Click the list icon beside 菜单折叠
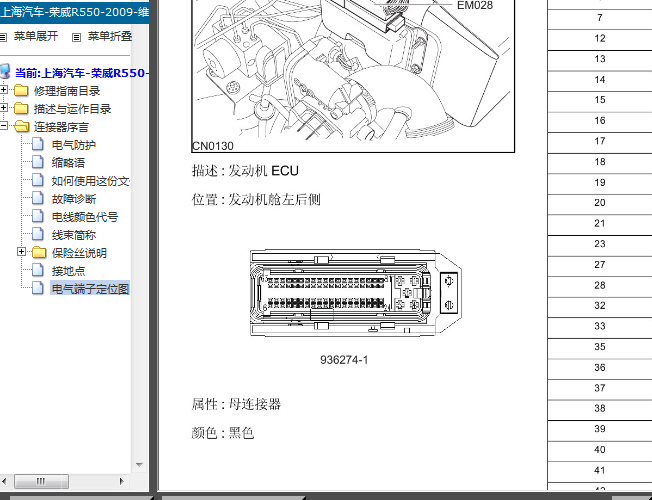652x500 pixels. (76, 37)
